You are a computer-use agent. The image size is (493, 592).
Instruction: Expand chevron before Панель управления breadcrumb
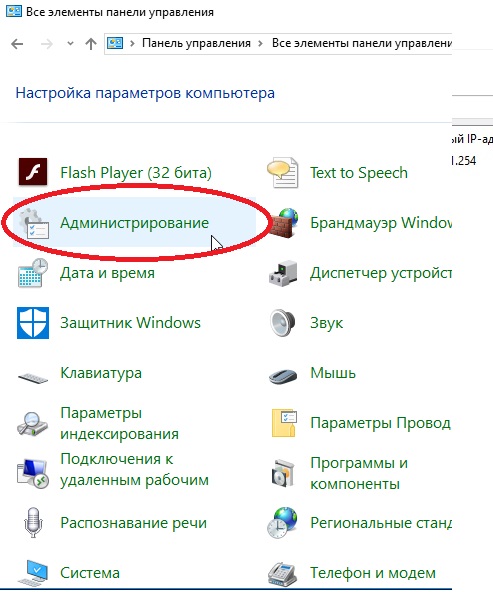click(132, 43)
